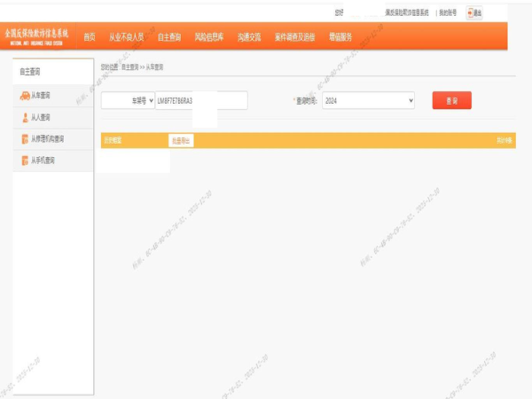Click the person icon beside 从人查询
The image size is (532, 399).
[24, 117]
